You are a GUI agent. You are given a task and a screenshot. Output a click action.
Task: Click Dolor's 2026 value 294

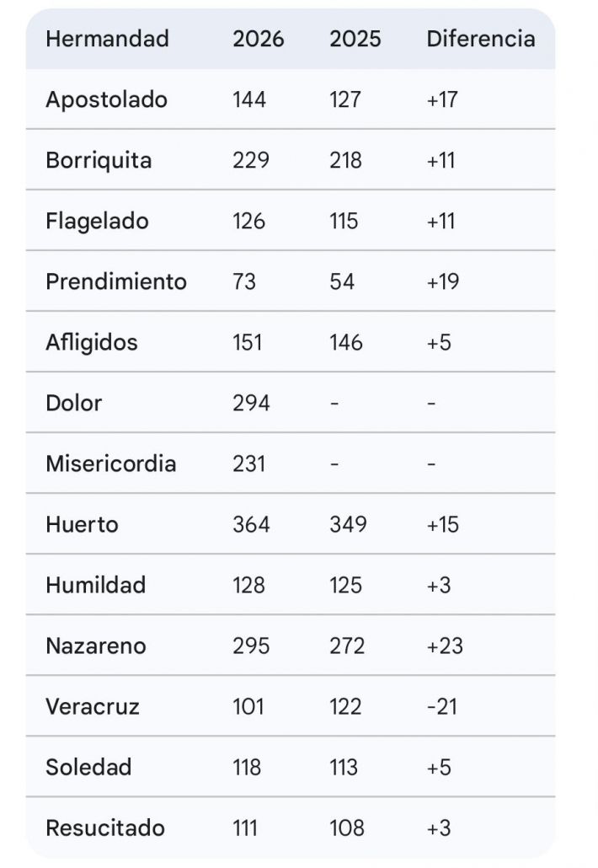pyautogui.click(x=251, y=403)
